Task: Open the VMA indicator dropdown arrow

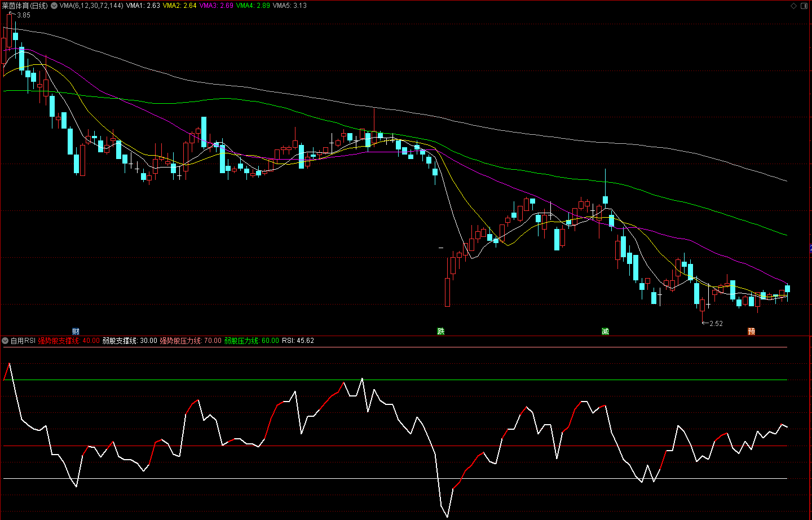Action: 54,6
